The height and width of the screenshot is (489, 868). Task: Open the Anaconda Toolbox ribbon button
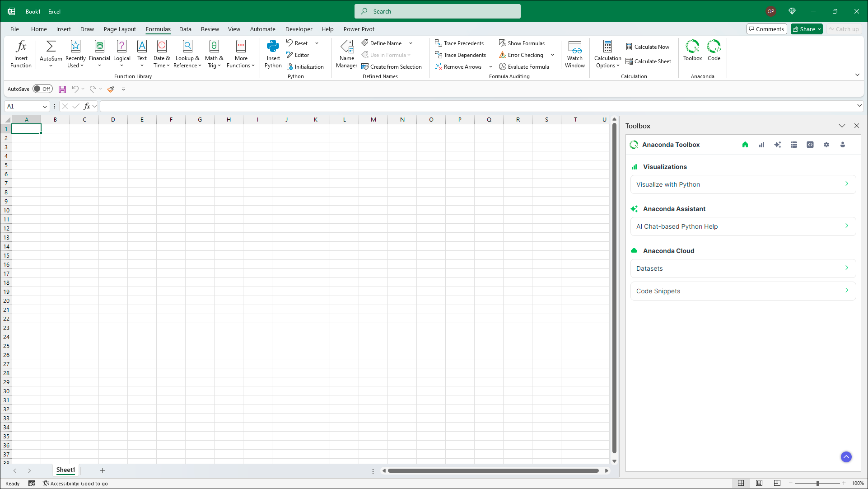(692, 50)
